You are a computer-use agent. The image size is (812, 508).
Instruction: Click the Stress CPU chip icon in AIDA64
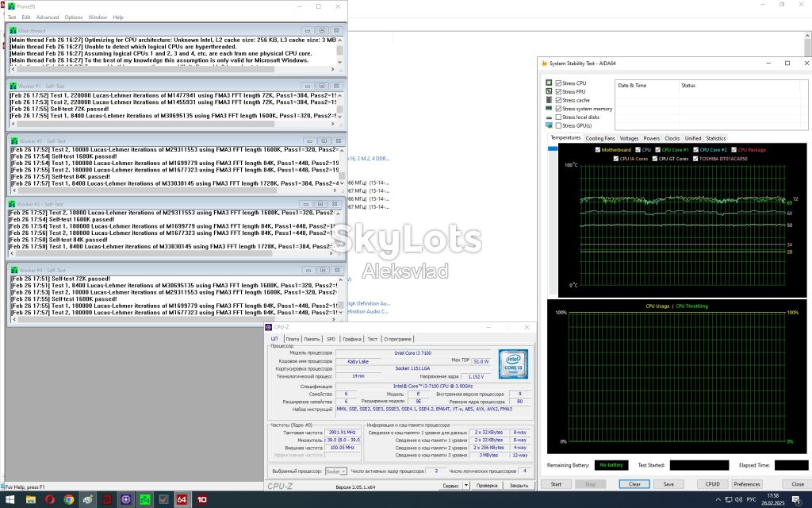point(549,83)
